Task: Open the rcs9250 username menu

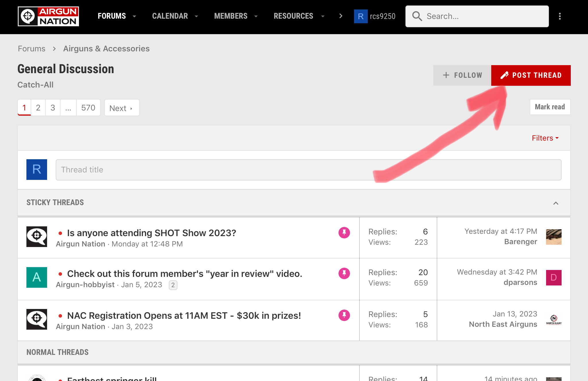Action: [x=382, y=16]
